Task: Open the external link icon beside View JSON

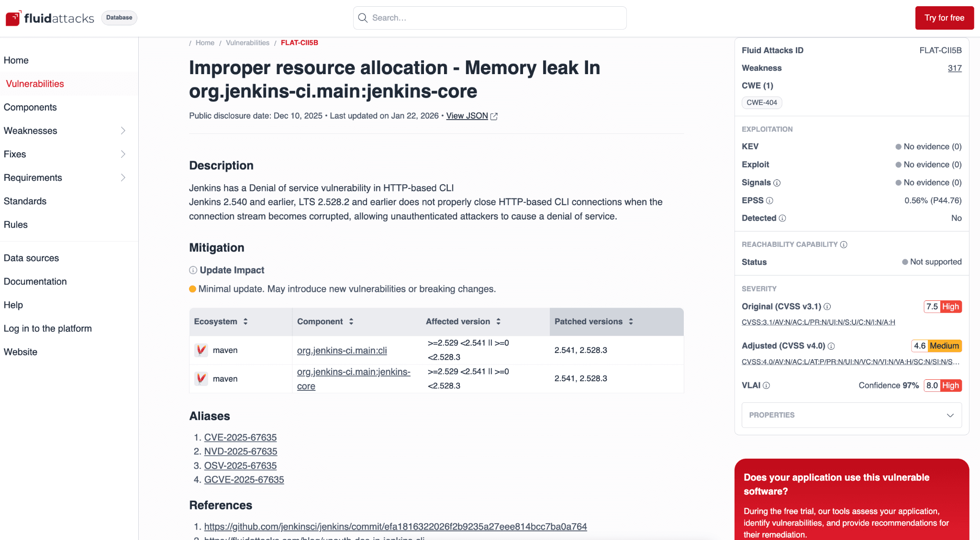Action: click(494, 116)
